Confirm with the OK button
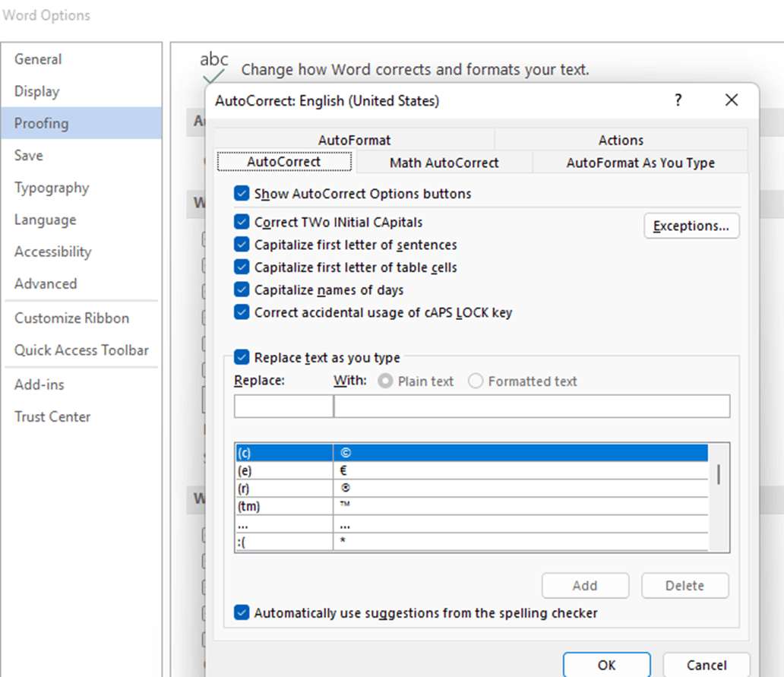This screenshot has height=677, width=784. pos(606,665)
